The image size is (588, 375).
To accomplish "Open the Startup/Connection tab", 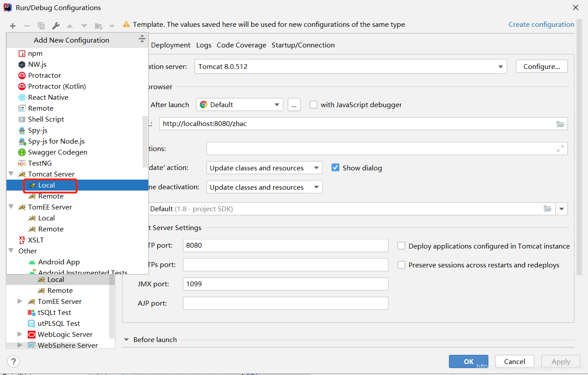I will [303, 45].
